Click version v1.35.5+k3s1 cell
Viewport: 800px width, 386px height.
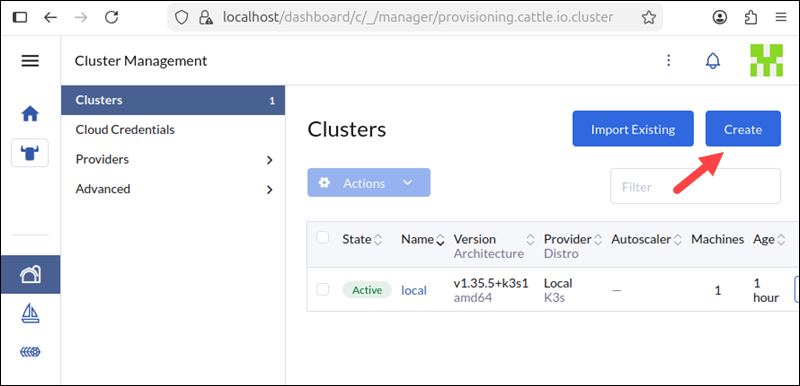coord(491,283)
